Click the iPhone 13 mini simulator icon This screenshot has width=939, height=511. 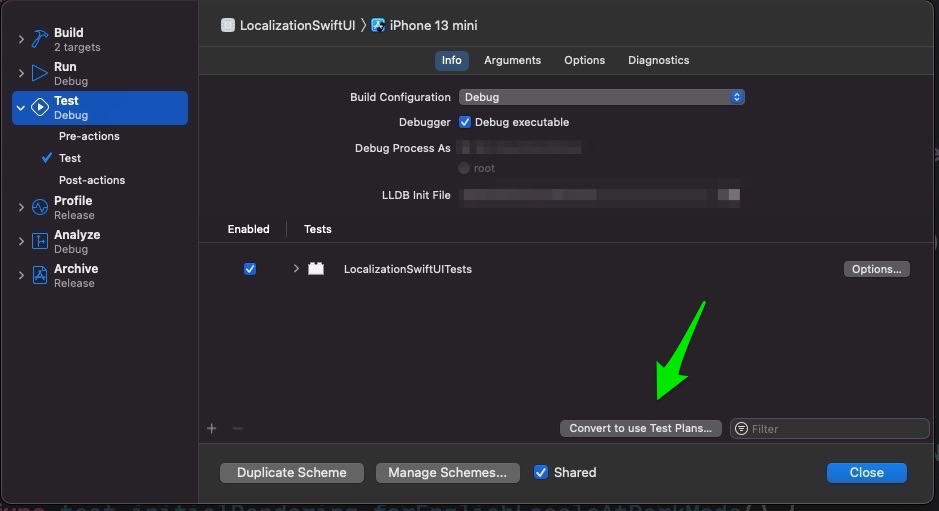pyautogui.click(x=378, y=25)
